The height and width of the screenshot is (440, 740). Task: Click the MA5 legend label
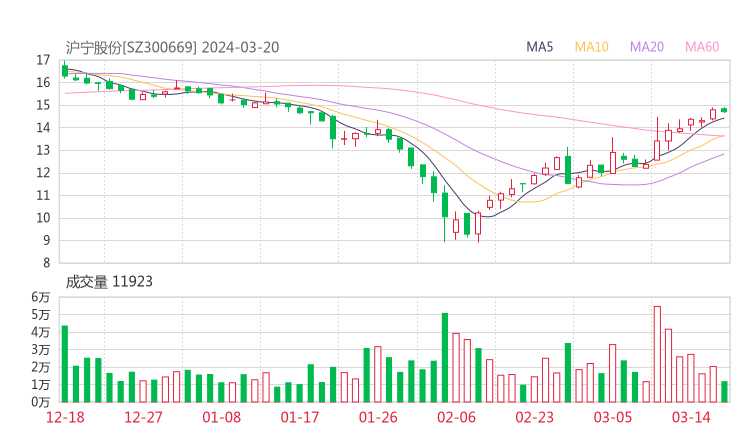click(539, 47)
